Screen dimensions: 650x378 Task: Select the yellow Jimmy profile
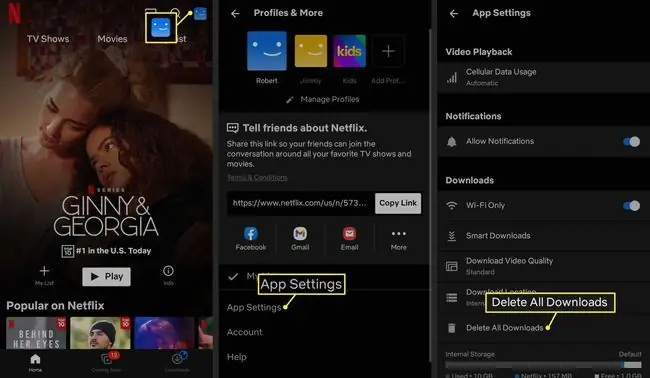pyautogui.click(x=310, y=51)
